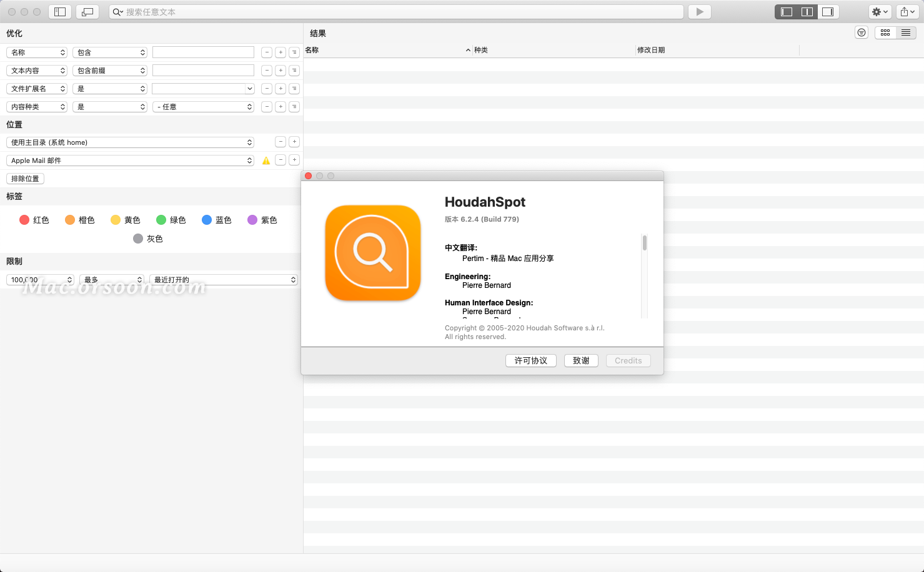Select the 橙色 tag

click(x=80, y=220)
